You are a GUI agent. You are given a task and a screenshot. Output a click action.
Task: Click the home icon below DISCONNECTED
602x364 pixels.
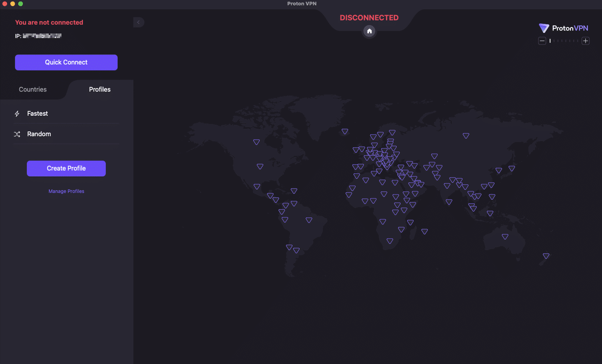click(x=369, y=31)
